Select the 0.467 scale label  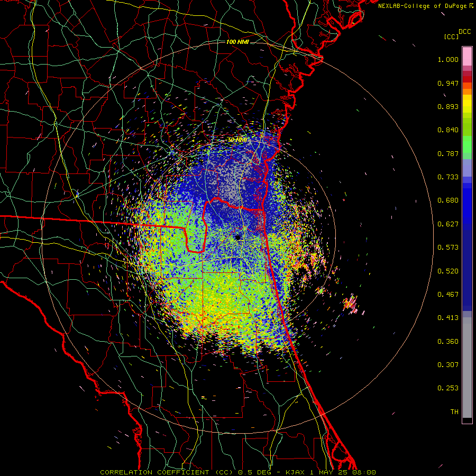[448, 295]
